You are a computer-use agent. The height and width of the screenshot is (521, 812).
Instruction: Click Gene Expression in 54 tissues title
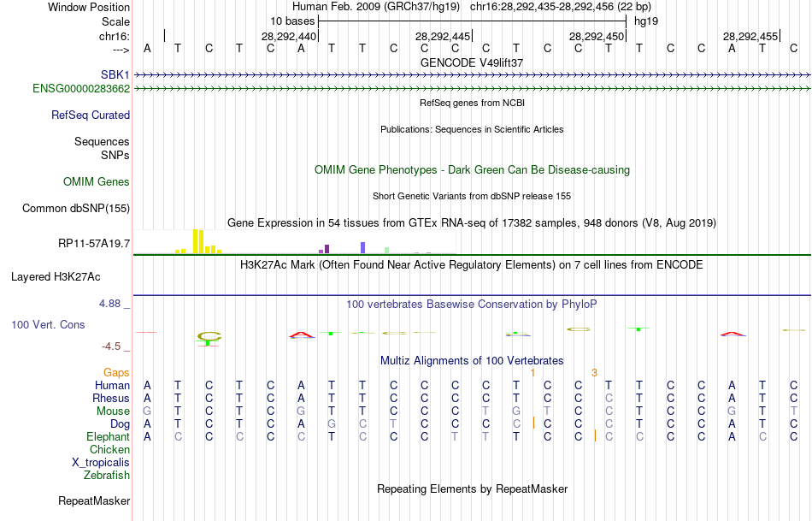[472, 223]
